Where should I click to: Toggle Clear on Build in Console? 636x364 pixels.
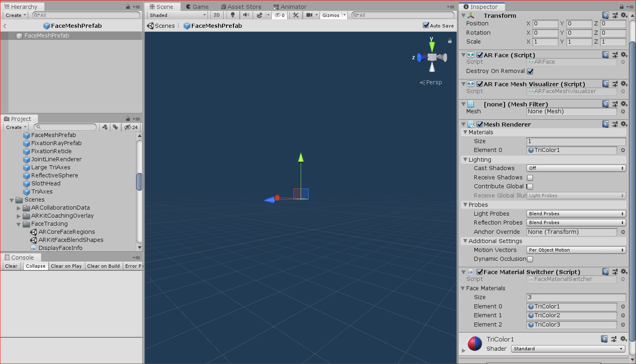click(104, 266)
